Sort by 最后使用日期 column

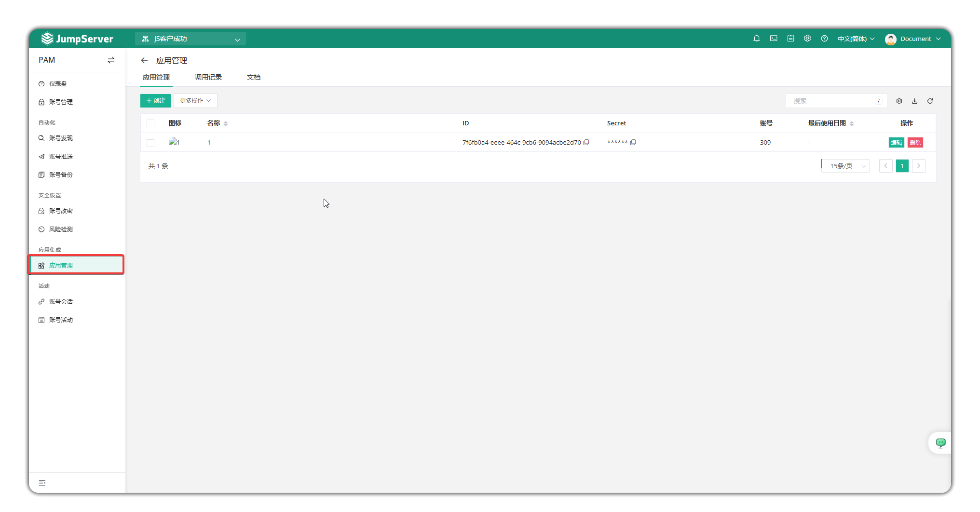tap(852, 123)
